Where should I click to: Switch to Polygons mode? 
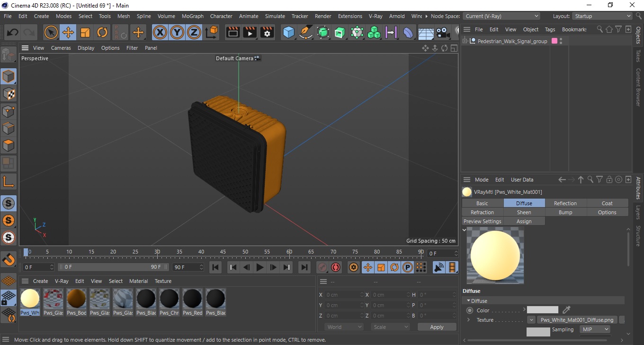[x=9, y=145]
